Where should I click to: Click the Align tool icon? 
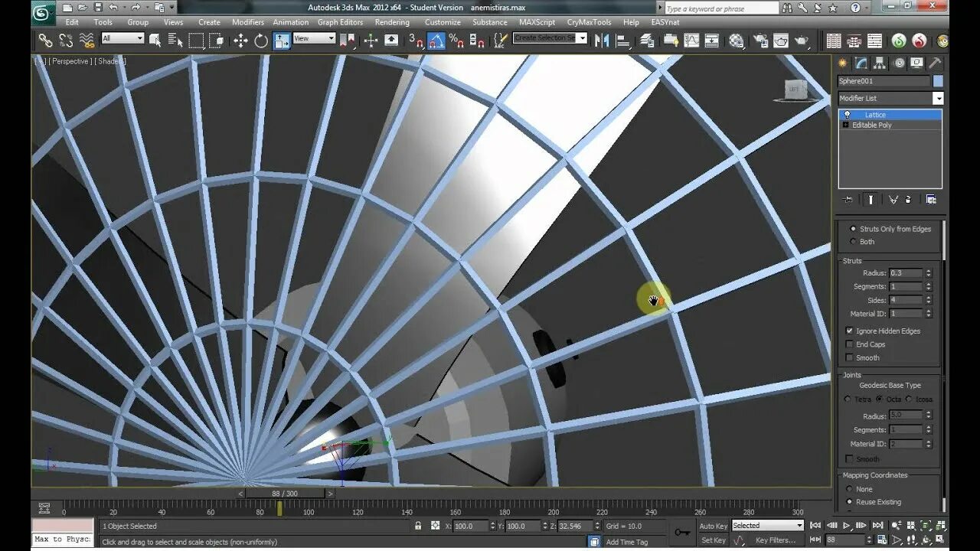pos(624,41)
